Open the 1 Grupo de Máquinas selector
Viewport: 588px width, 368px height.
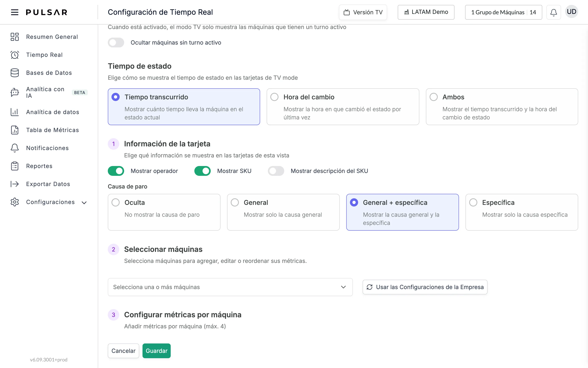coord(503,12)
